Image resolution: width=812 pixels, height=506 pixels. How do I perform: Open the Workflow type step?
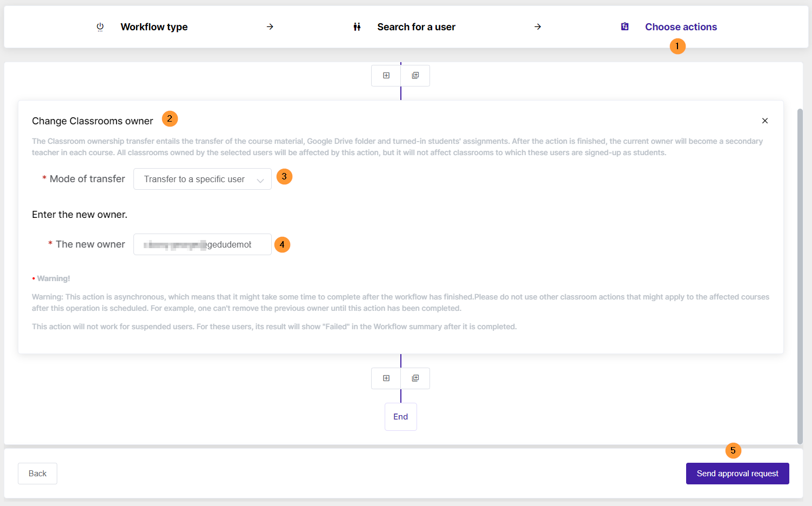(x=154, y=27)
